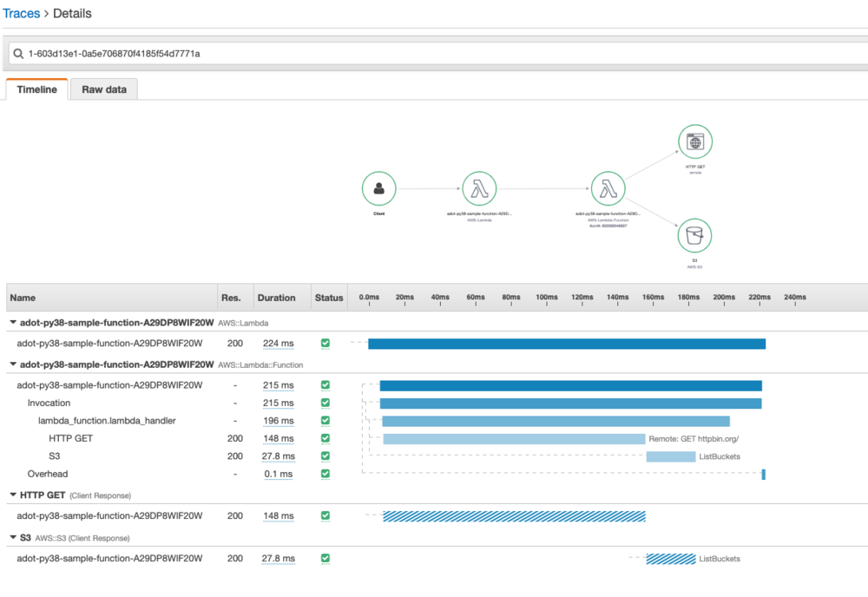Click the search magnifier icon
Viewport: 868px width, 597px height.
click(x=18, y=53)
